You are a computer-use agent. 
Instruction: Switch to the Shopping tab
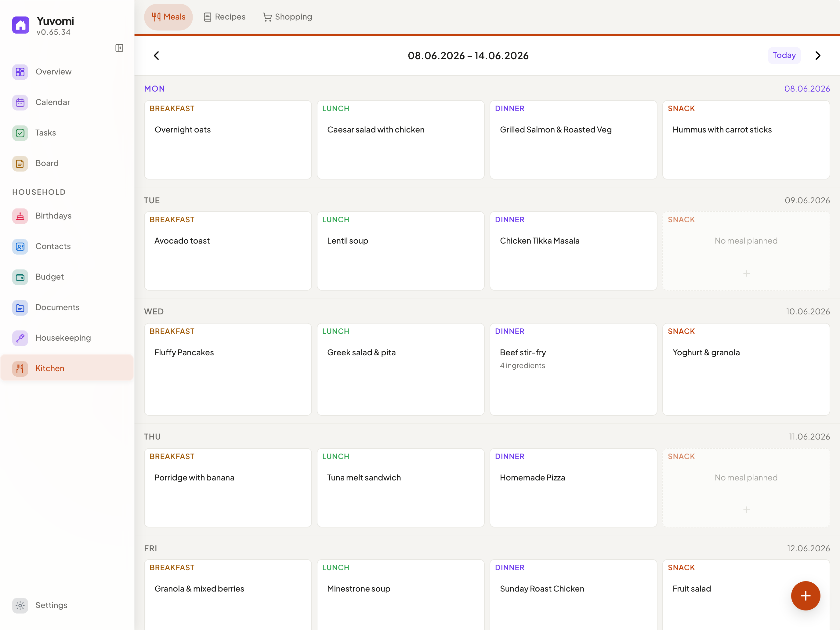coord(288,17)
